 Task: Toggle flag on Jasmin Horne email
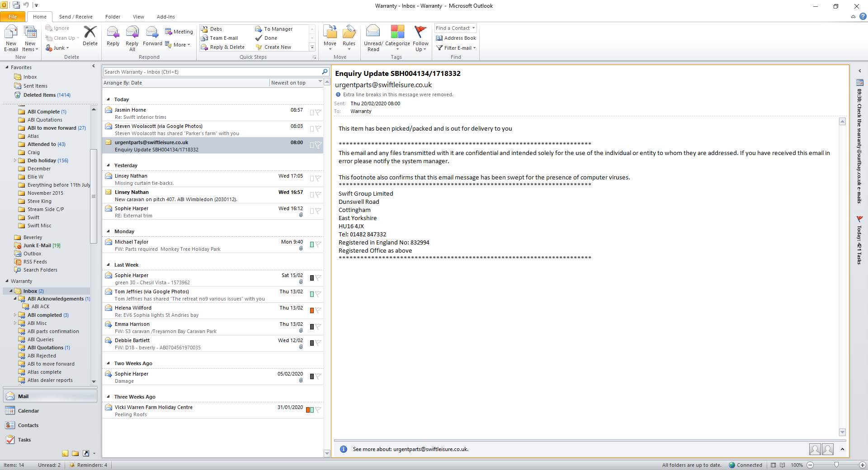coord(318,113)
